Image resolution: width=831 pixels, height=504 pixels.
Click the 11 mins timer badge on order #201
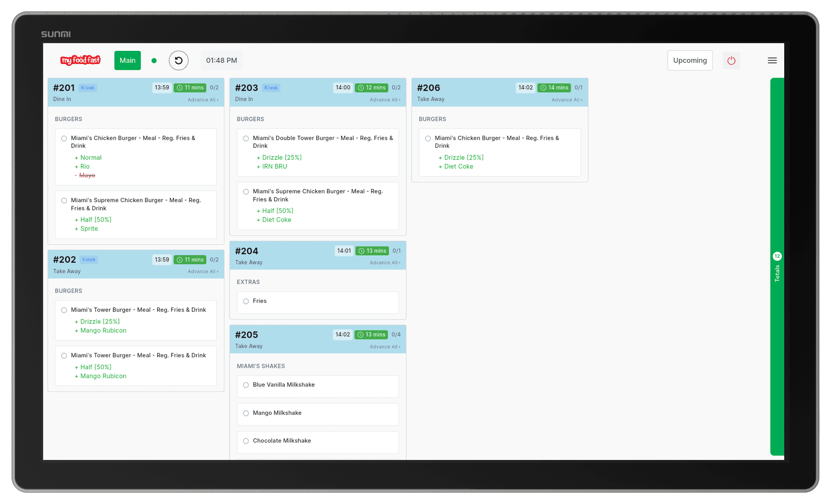coord(190,88)
